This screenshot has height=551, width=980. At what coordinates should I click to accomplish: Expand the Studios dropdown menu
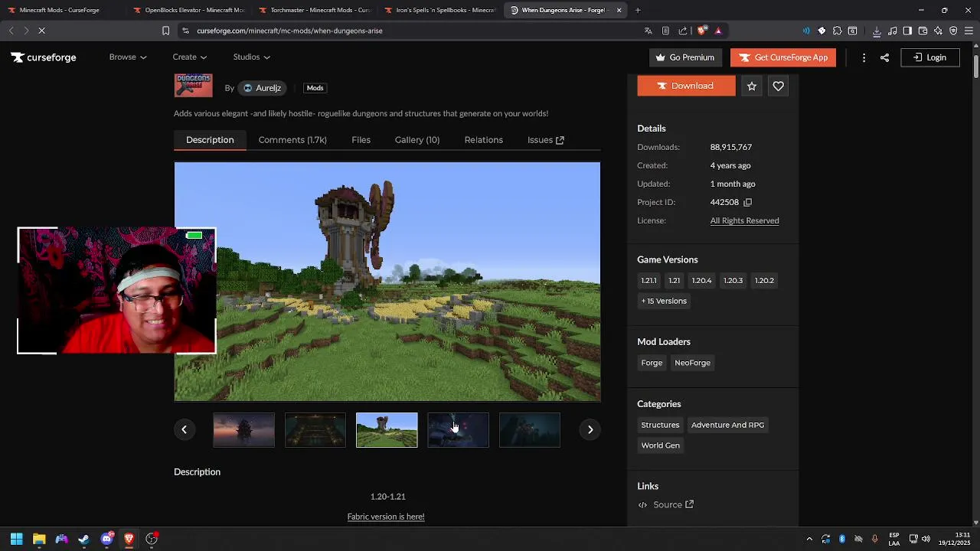pyautogui.click(x=251, y=57)
